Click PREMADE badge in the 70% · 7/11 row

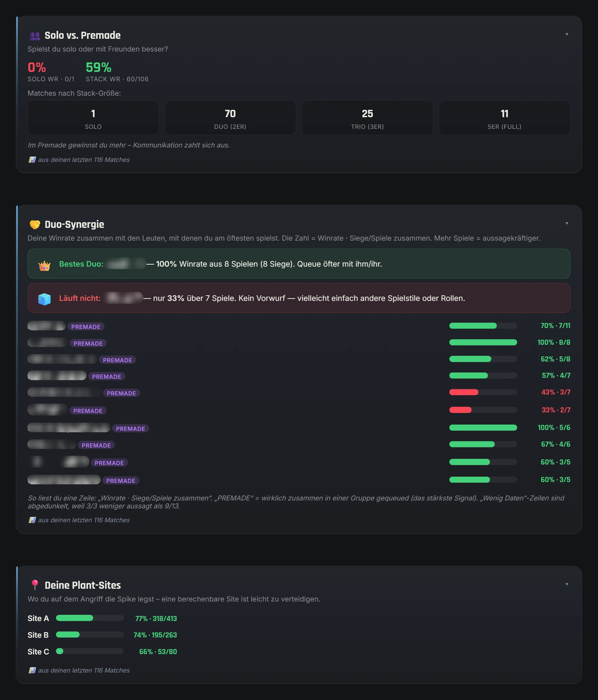tap(86, 327)
